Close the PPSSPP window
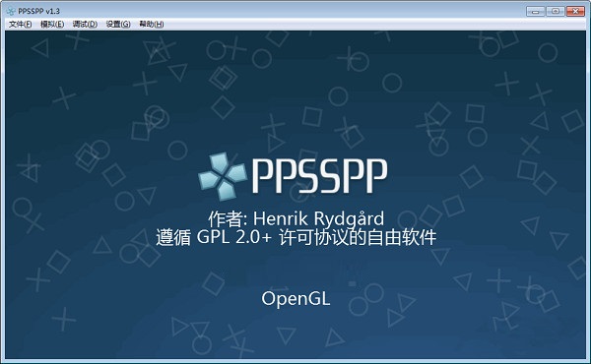 pyautogui.click(x=575, y=11)
